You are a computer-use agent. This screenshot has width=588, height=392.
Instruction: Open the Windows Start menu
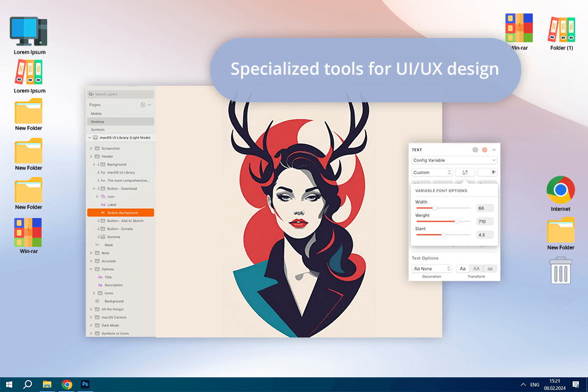[9, 385]
